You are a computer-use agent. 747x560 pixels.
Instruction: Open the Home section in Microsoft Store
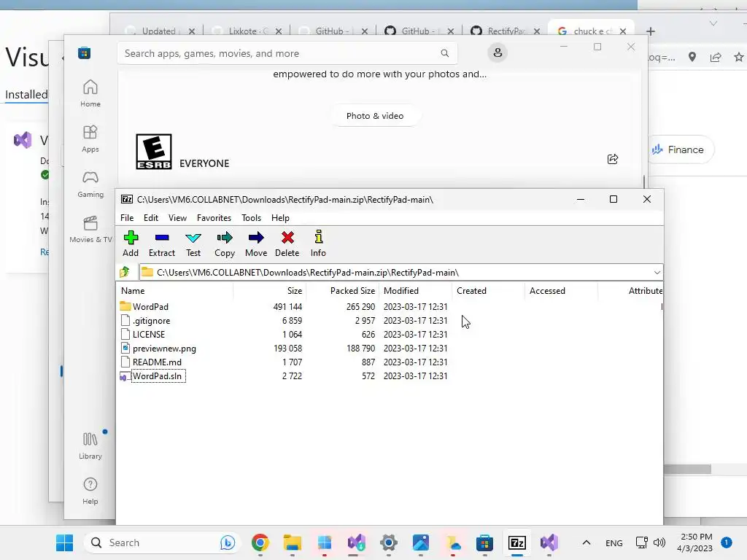(90, 93)
